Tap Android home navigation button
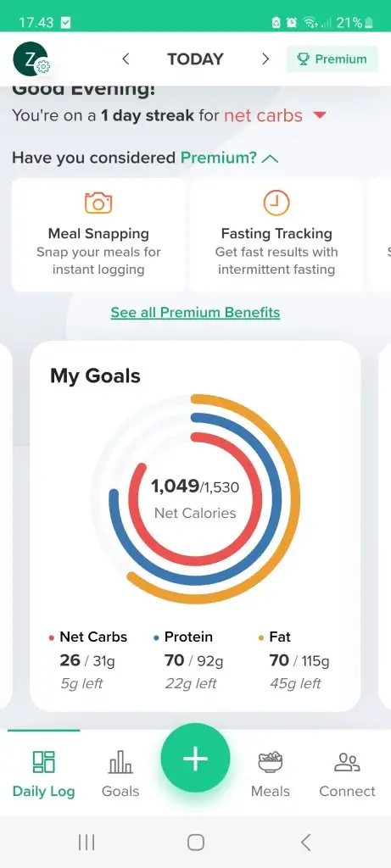The width and height of the screenshot is (391, 868). 195,843
